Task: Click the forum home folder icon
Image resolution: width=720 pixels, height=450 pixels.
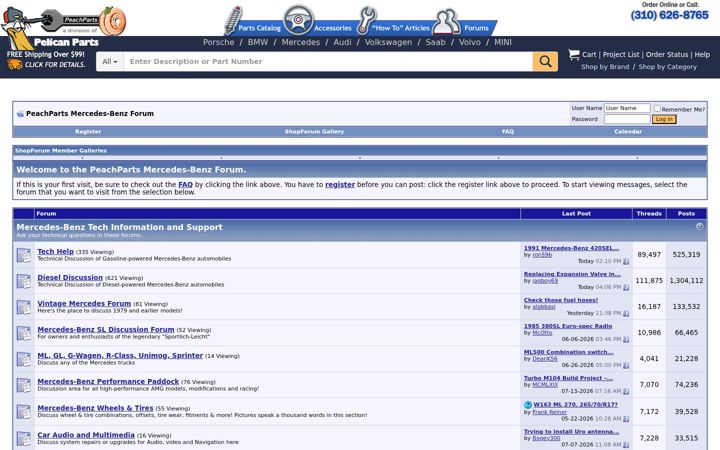Action: click(20, 114)
